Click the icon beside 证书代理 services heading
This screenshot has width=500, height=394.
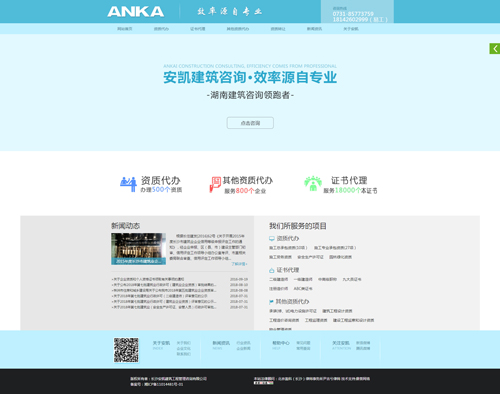point(272,270)
